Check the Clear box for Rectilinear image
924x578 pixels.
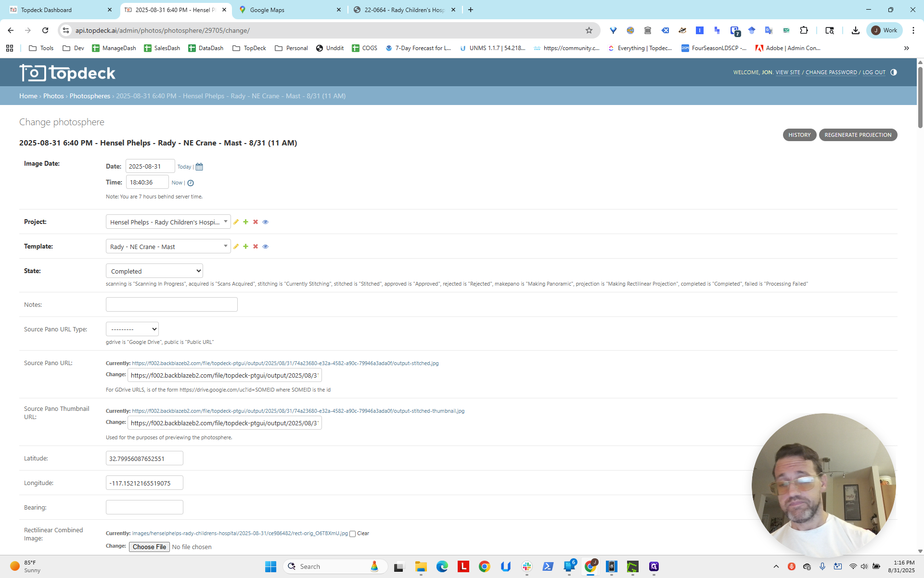(352, 534)
